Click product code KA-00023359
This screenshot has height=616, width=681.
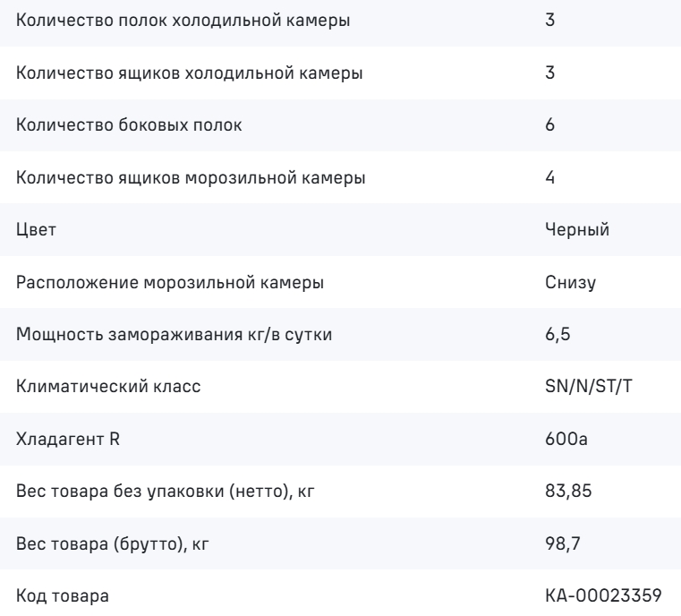603,595
